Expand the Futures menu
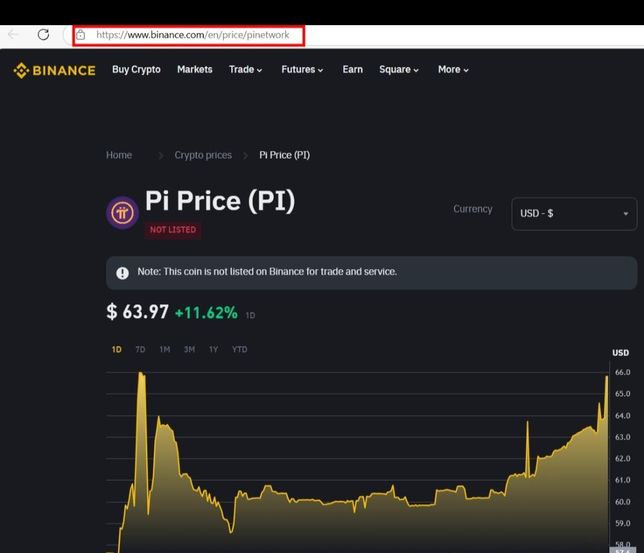 click(302, 70)
